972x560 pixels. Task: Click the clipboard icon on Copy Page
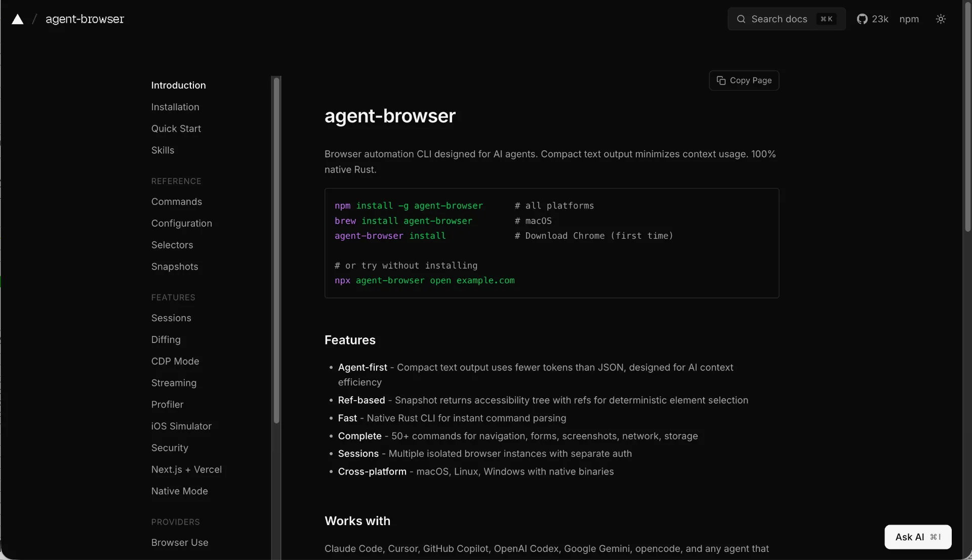(722, 80)
